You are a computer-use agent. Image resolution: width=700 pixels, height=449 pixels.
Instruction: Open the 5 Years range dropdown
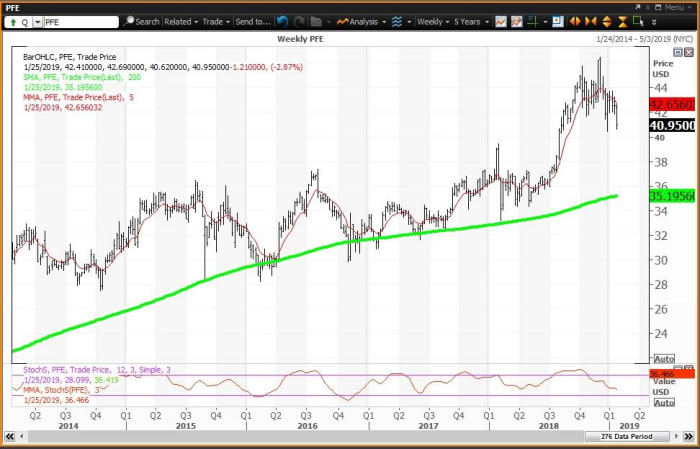tap(469, 21)
